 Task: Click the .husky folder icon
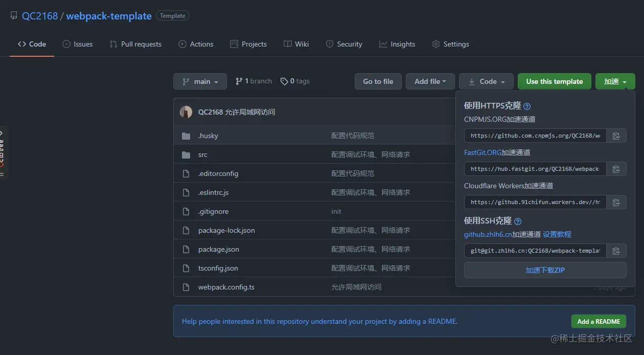coord(186,136)
